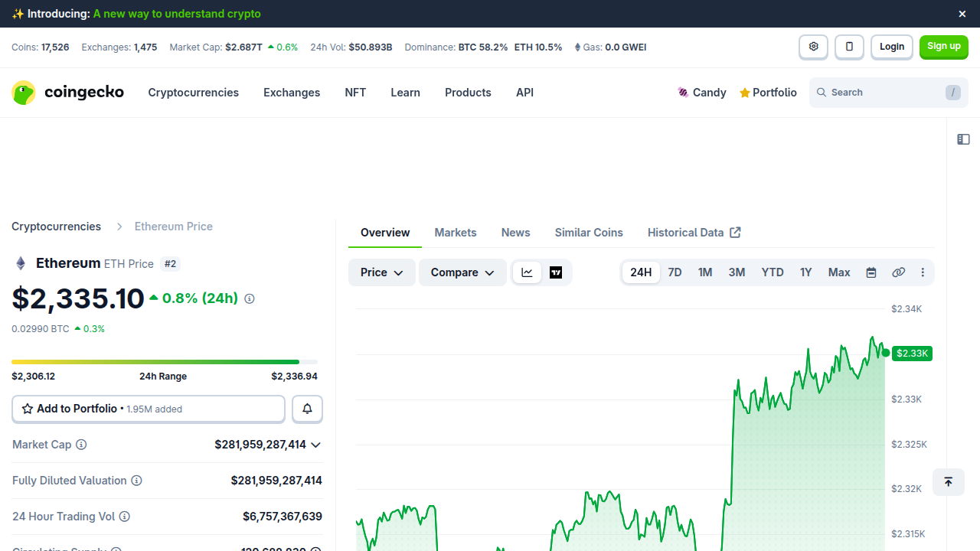Copy the chart share link
Screen dimensions: 980x551
898,272
